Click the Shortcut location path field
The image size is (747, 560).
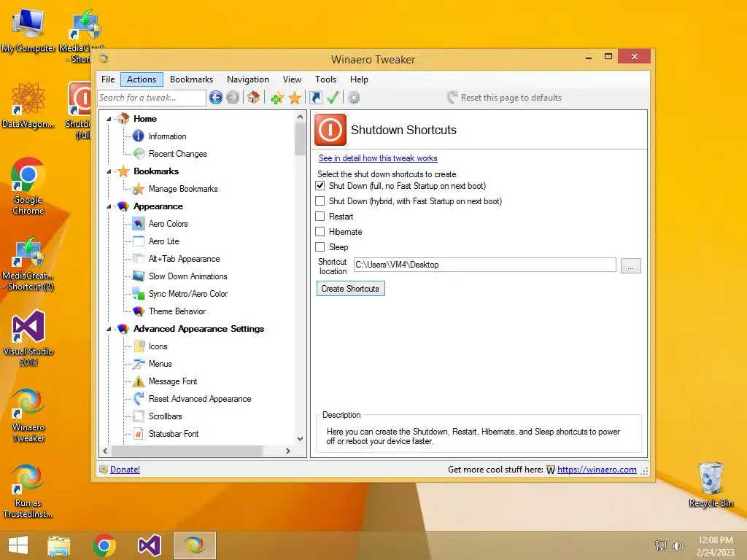coord(485,265)
